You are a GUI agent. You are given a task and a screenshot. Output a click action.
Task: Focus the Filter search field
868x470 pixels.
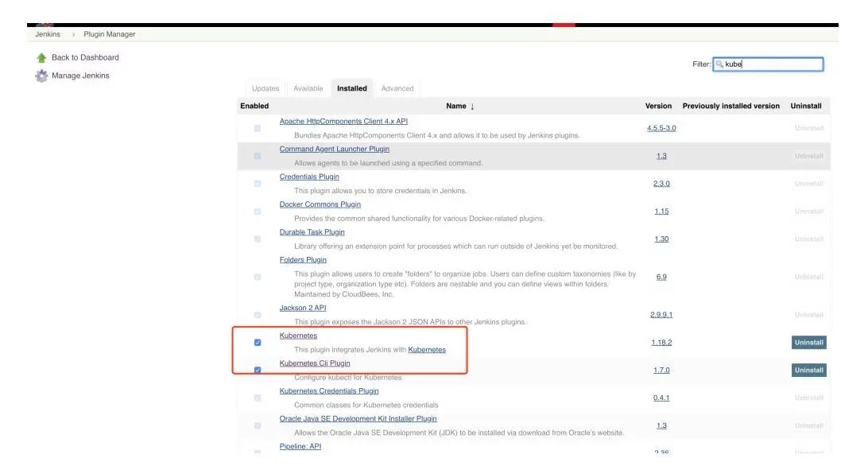click(768, 64)
